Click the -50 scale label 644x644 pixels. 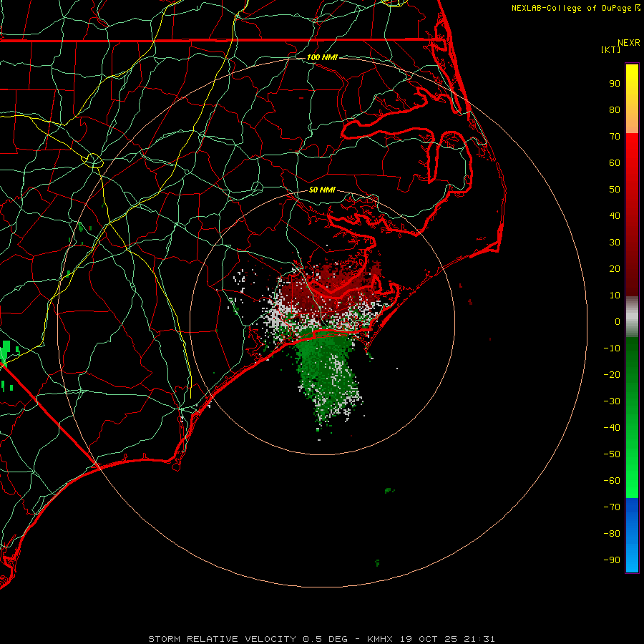[612, 454]
